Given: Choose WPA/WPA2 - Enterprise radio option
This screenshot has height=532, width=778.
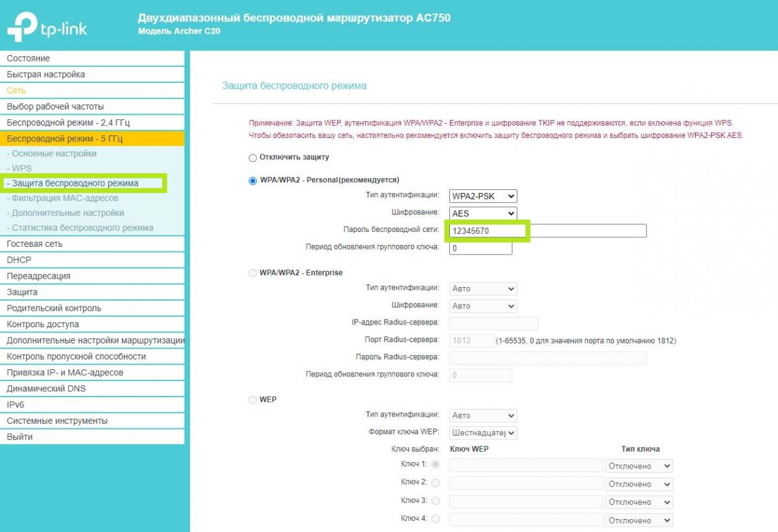Looking at the screenshot, I should tap(253, 273).
